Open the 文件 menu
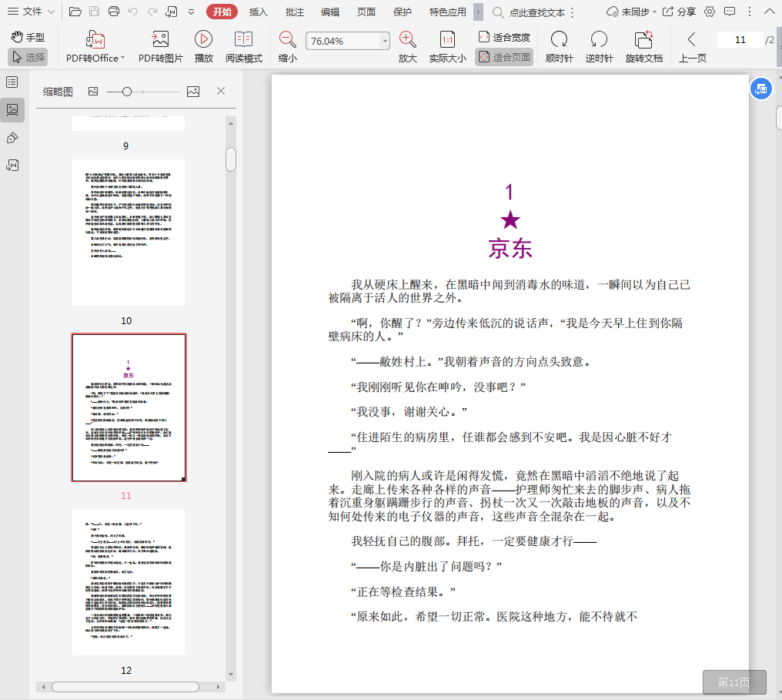Screen dimensions: 782x700 31,12
